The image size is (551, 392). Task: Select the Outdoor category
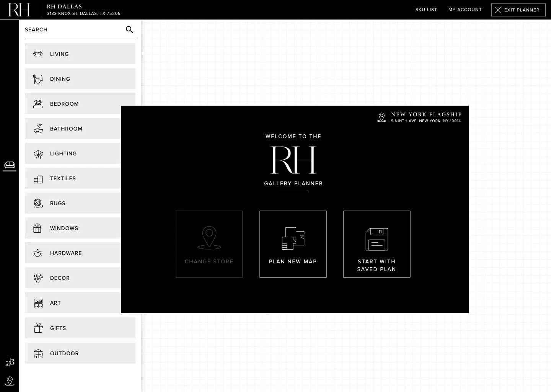(80, 353)
